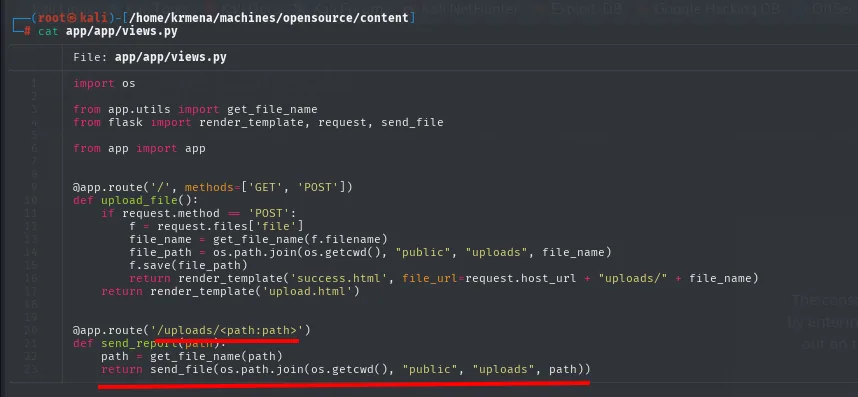Click the 'cat' command on the prompt line
Image resolution: width=858 pixels, height=397 pixels.
click(x=48, y=31)
